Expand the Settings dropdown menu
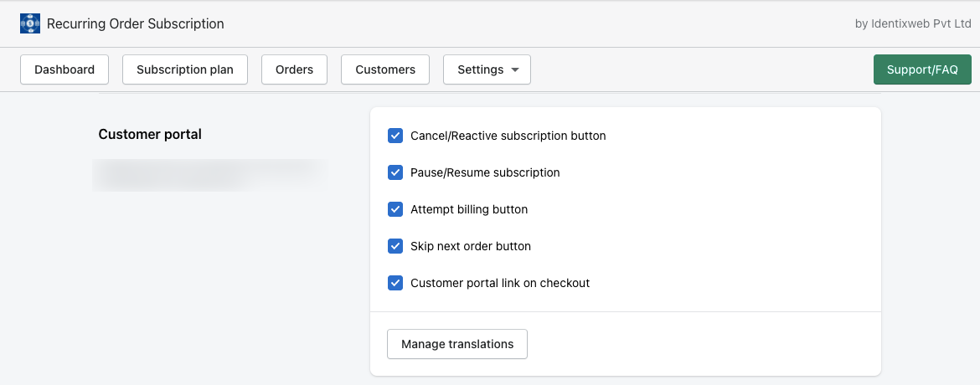The image size is (980, 385). click(x=487, y=69)
